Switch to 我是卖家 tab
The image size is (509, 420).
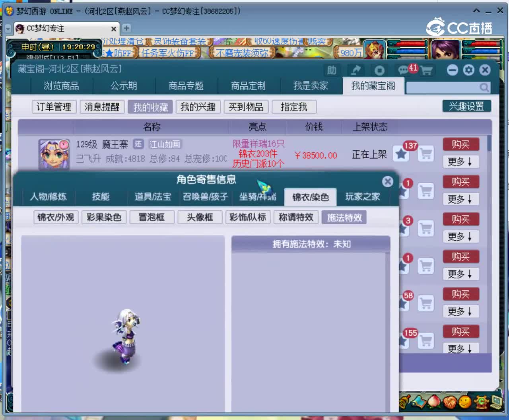[311, 86]
